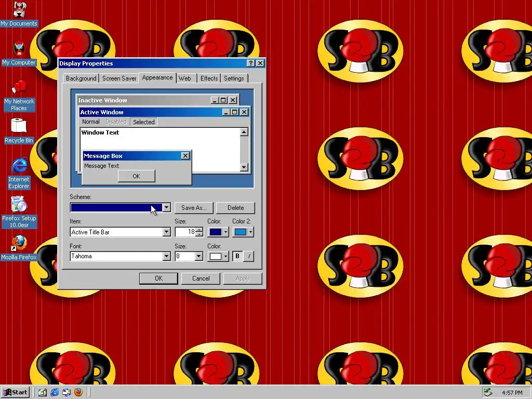Open the item Color picker dropdown

pos(218,232)
